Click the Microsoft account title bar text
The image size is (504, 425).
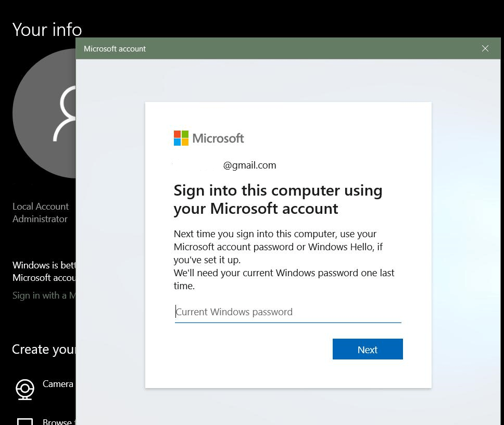(x=115, y=49)
